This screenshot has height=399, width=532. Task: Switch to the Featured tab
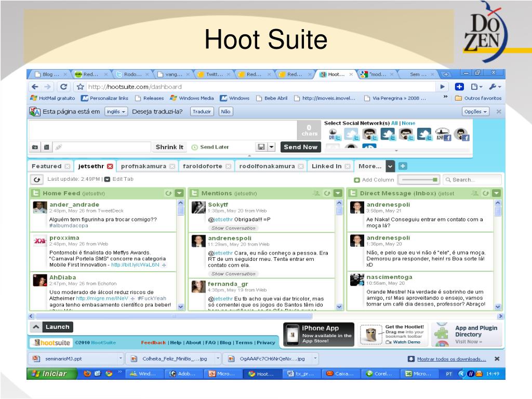click(x=46, y=166)
